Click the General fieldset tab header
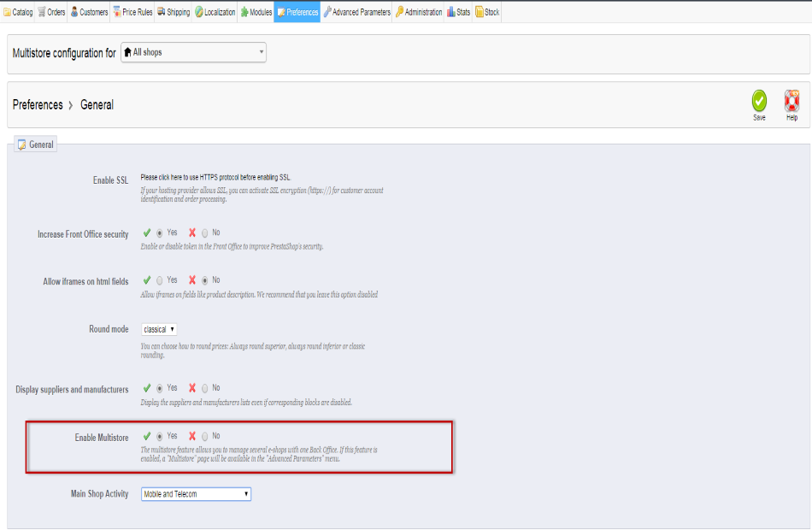This screenshot has width=812, height=530. pos(36,144)
